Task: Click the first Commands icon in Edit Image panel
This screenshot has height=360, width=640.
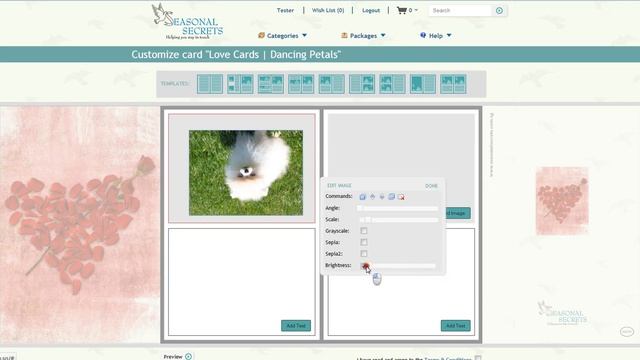Action: (362, 197)
